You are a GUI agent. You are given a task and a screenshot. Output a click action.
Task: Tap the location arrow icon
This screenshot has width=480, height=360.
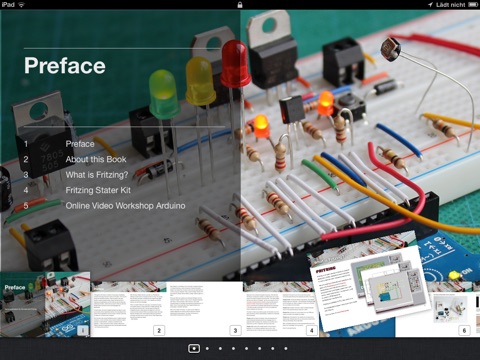coord(430,5)
